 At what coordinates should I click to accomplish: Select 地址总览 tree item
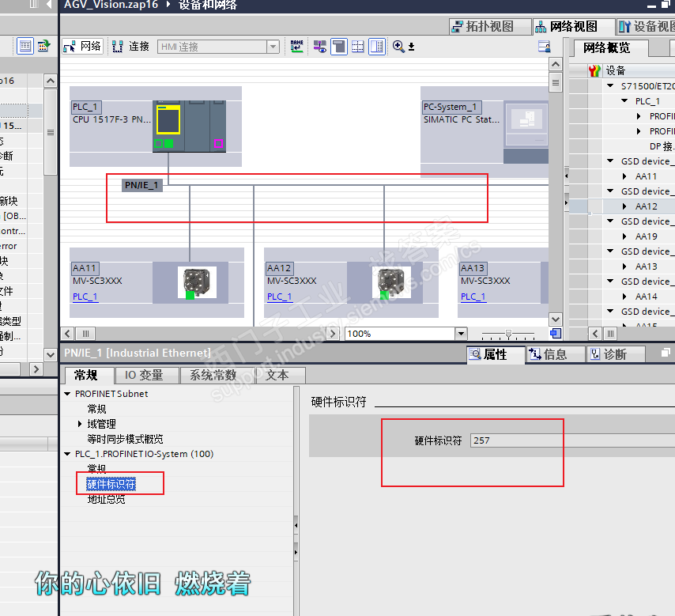pos(107,499)
